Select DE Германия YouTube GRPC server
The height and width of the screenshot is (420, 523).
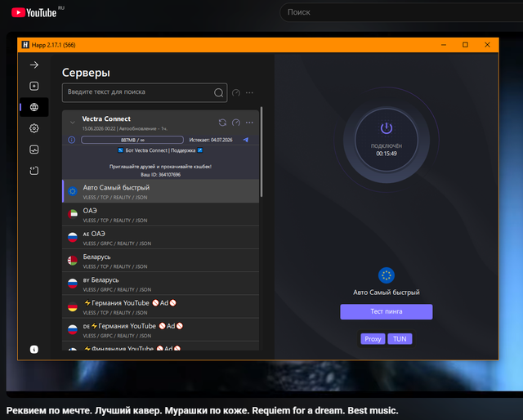click(161, 329)
